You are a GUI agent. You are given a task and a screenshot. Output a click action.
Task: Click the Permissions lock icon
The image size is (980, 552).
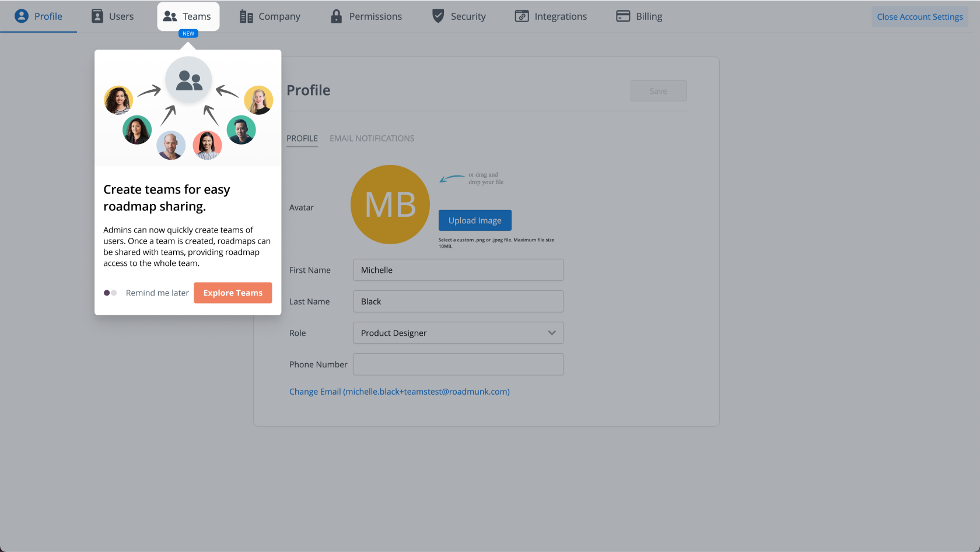click(336, 16)
